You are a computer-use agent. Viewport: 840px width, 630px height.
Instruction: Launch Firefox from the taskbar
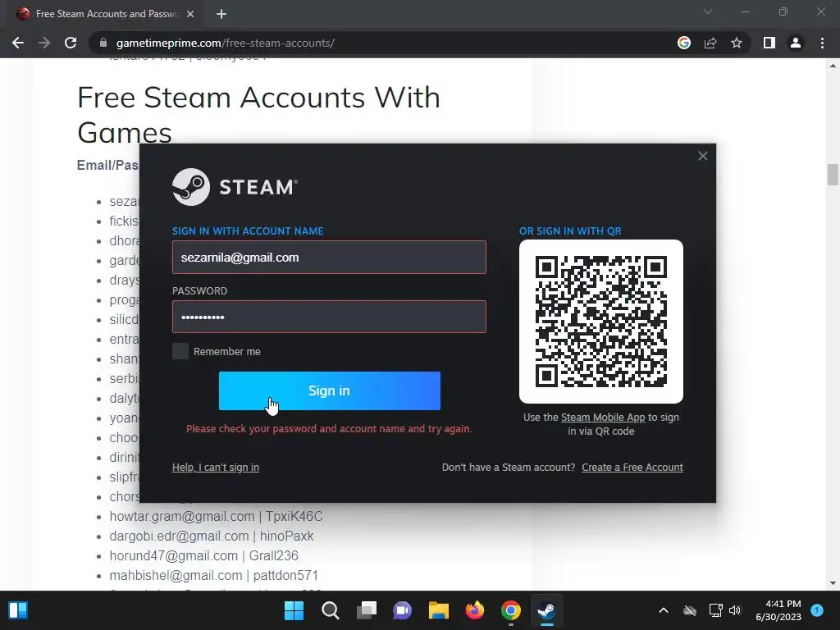pyautogui.click(x=475, y=610)
